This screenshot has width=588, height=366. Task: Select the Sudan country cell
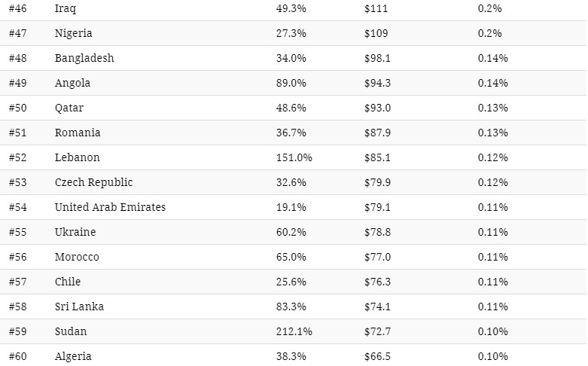[71, 331]
